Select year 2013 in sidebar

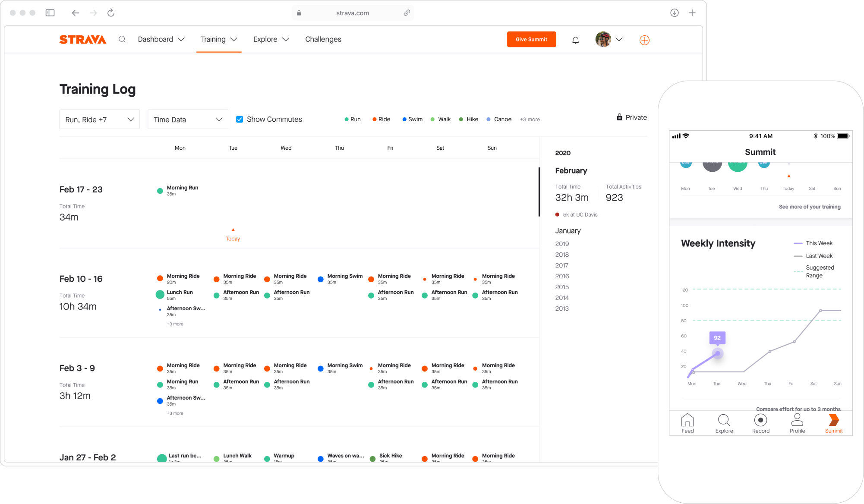click(x=562, y=309)
